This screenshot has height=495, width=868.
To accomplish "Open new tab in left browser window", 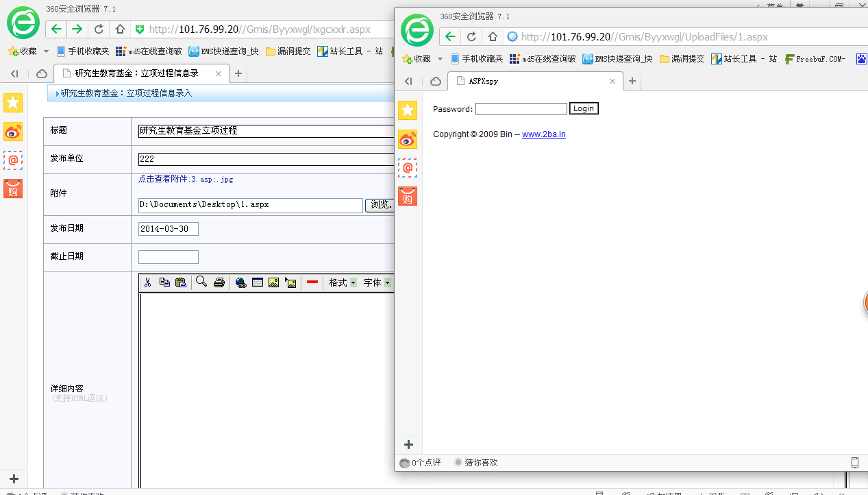I will tap(238, 73).
